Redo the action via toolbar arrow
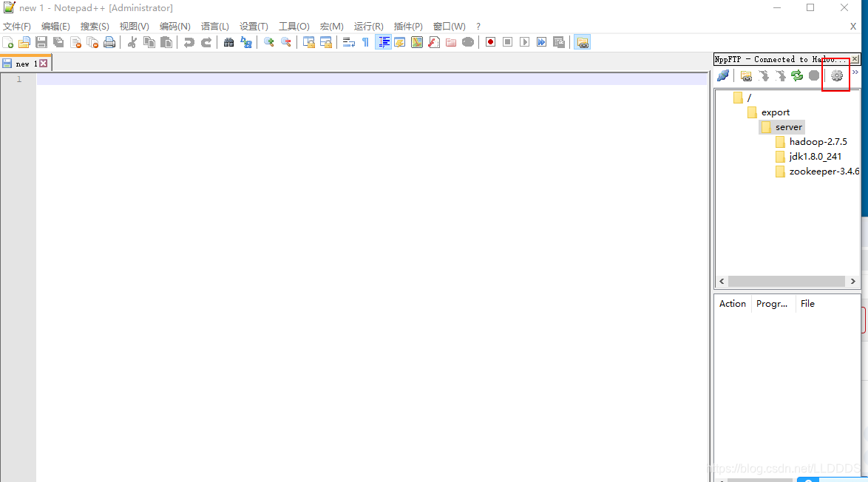Screen dimensions: 868x482 (206, 42)
